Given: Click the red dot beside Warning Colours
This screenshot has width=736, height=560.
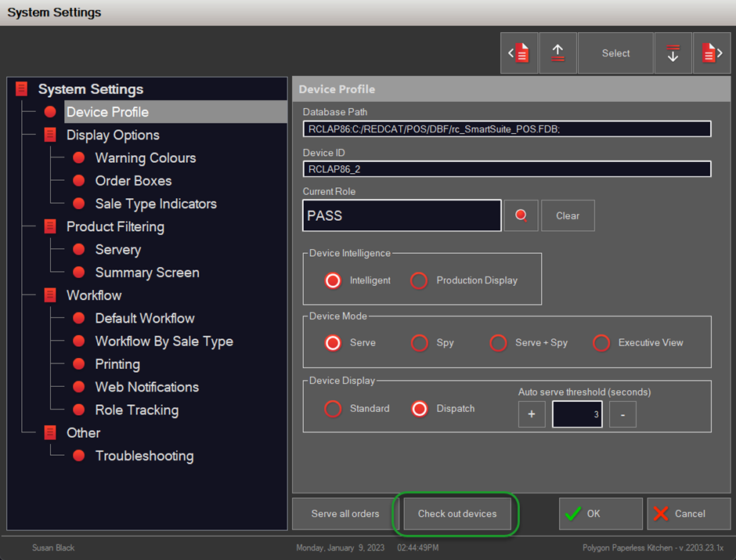Looking at the screenshot, I should 79,157.
